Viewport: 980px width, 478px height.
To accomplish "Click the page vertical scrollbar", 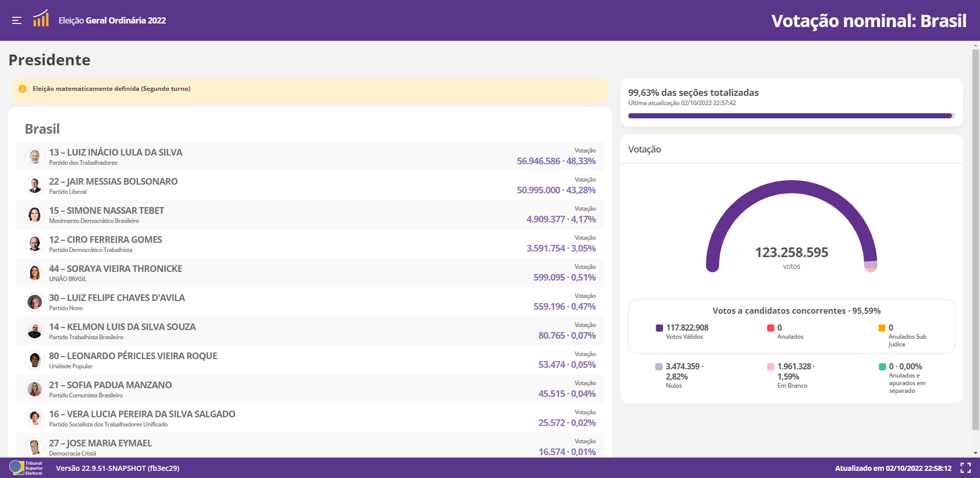I will point(975,240).
